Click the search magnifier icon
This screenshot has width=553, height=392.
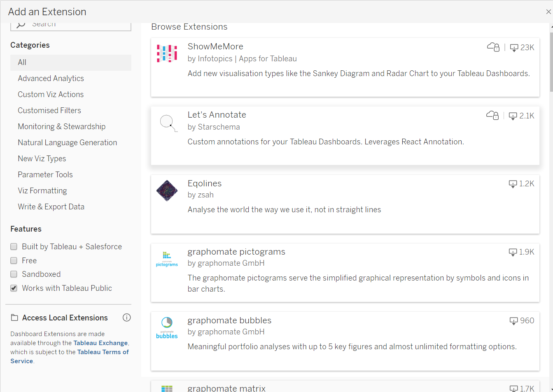[21, 23]
